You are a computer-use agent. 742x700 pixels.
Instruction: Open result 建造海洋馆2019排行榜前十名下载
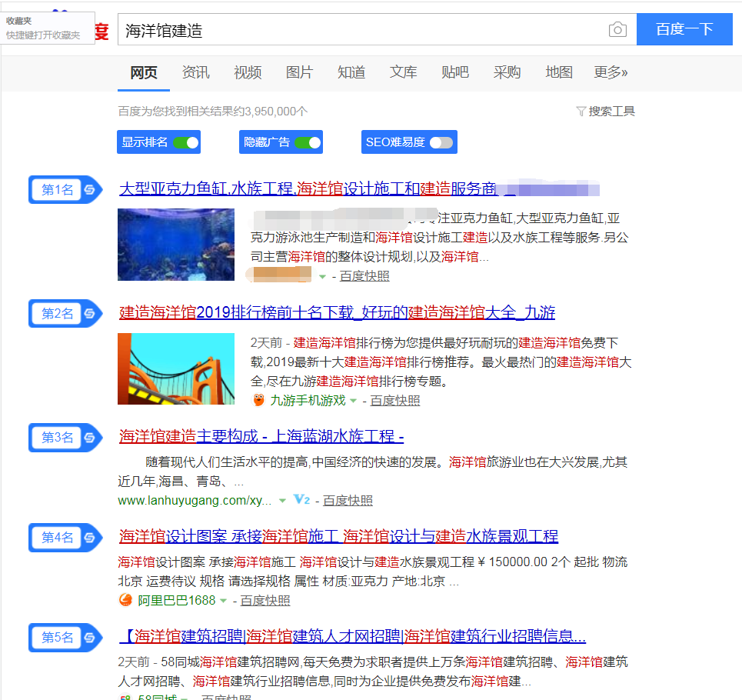(337, 312)
